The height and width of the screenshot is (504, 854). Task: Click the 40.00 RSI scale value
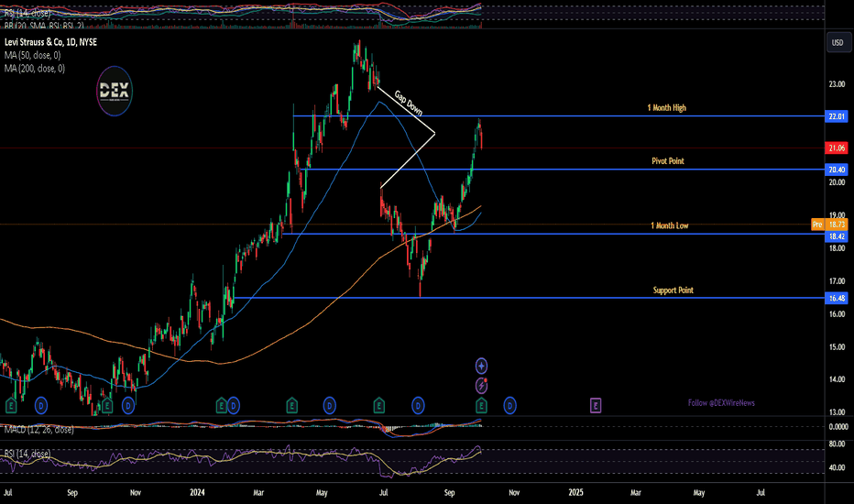(837, 467)
